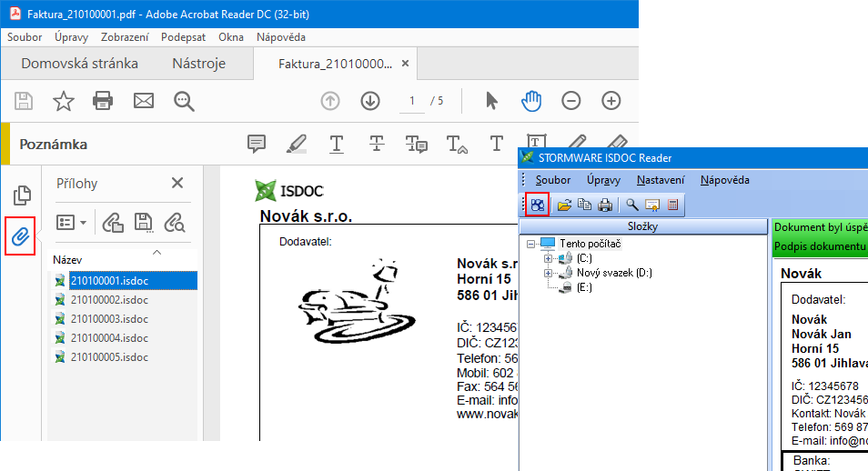
Task: Choose the add text comment T tool
Action: [x=497, y=144]
